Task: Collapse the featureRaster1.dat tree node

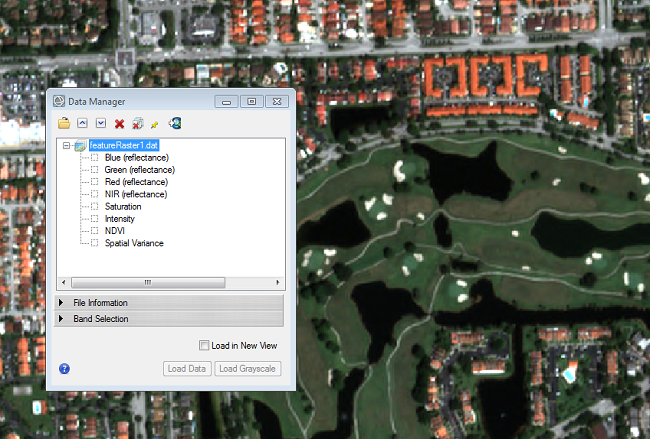Action: pos(67,146)
